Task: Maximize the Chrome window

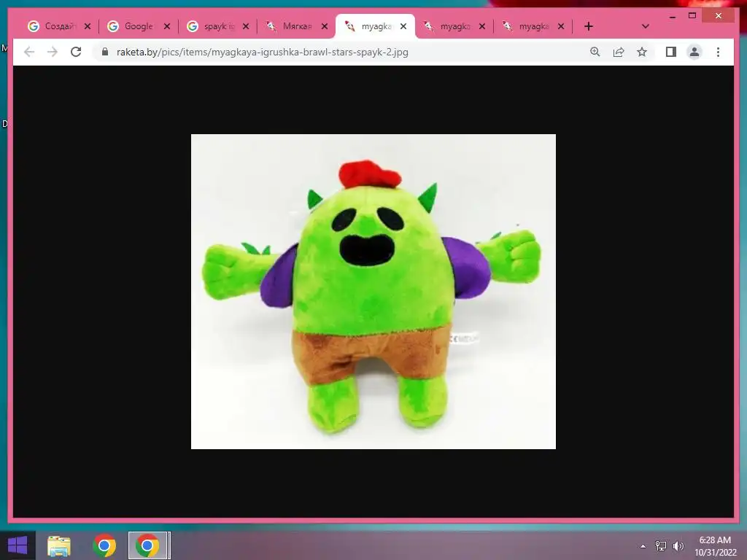Action: pyautogui.click(x=692, y=16)
